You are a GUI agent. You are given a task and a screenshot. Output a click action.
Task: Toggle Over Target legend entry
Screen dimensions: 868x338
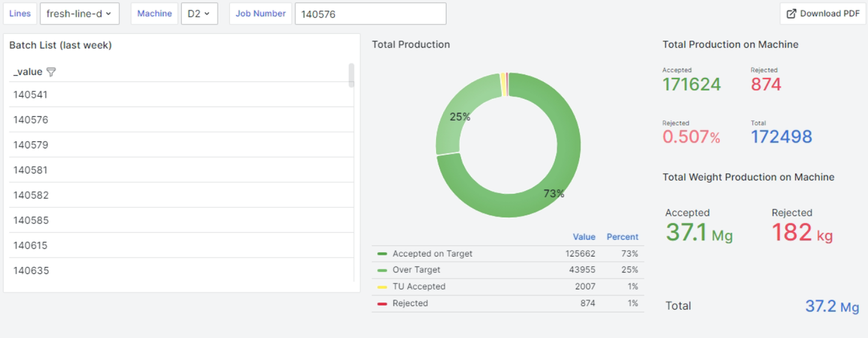416,270
